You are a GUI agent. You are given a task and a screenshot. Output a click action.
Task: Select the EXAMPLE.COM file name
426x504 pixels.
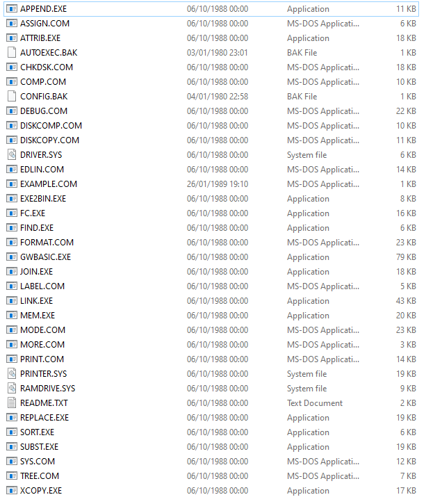pyautogui.click(x=49, y=184)
